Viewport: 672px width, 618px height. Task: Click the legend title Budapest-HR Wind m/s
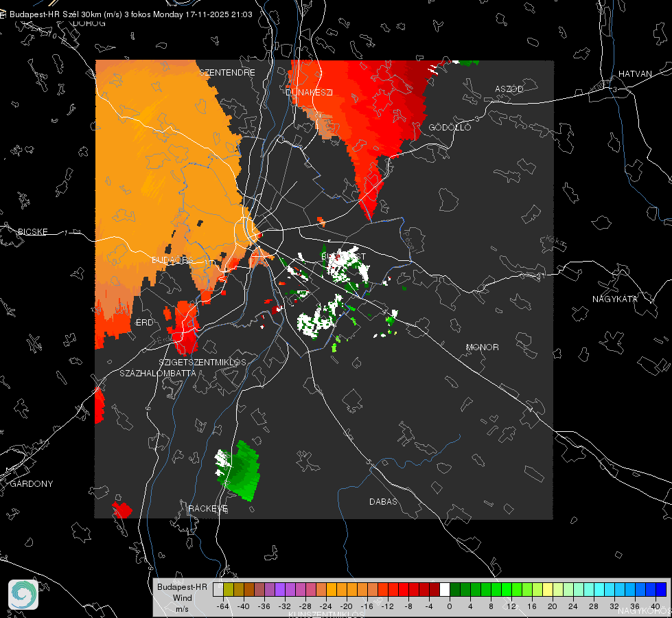(182, 597)
